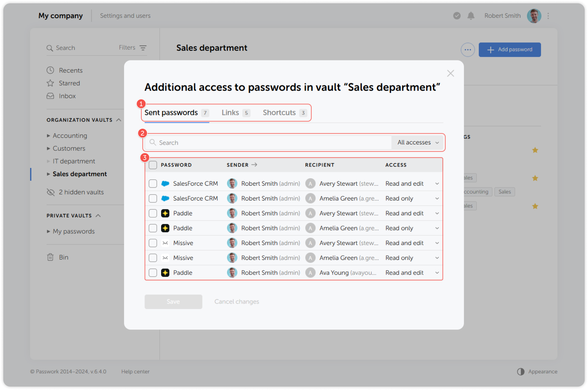Click the Paddle app icon
Image resolution: width=588 pixels, height=390 pixels.
point(165,213)
